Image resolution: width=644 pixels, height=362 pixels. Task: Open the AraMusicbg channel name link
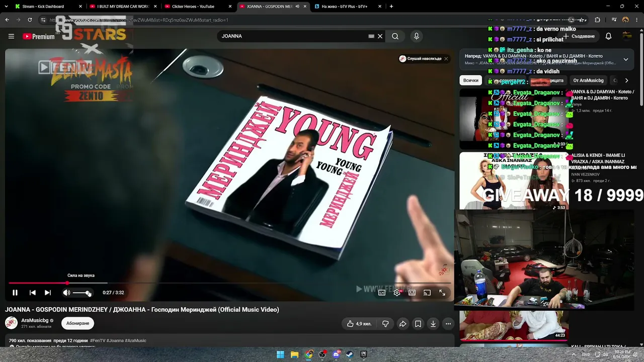click(x=35, y=320)
